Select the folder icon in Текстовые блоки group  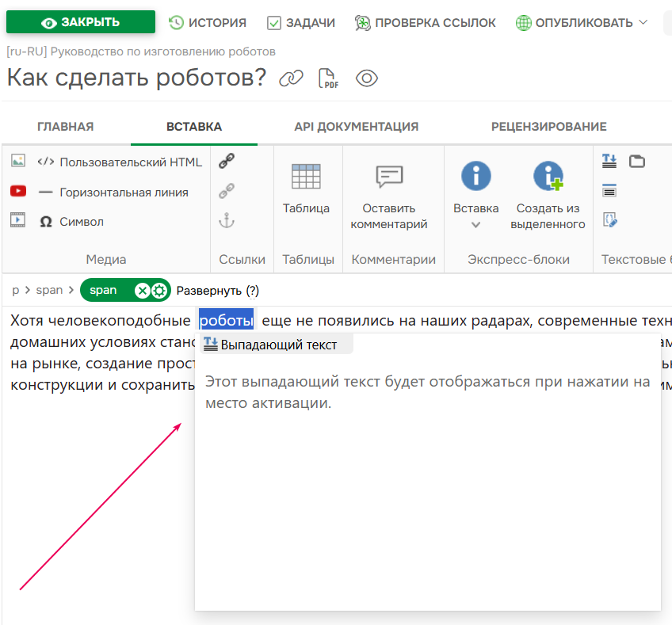pos(639,161)
